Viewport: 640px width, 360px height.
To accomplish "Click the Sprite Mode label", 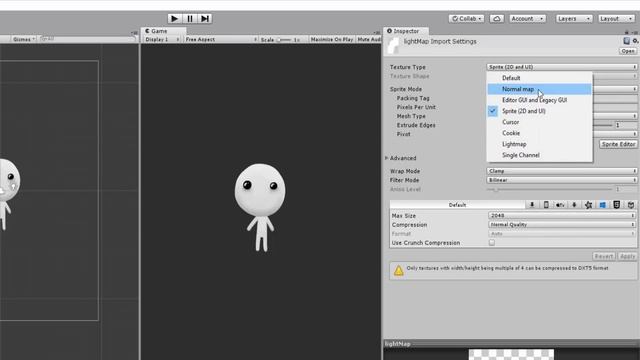I will [406, 89].
